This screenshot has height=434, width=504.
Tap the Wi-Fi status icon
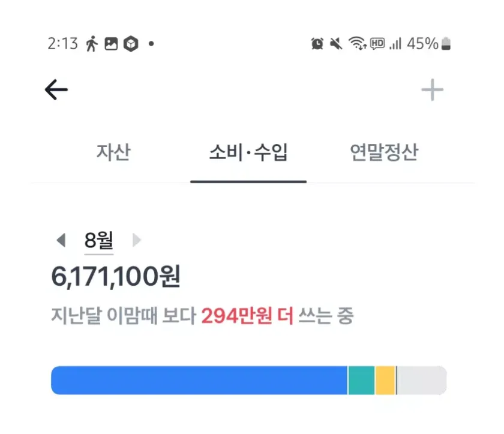pos(358,44)
